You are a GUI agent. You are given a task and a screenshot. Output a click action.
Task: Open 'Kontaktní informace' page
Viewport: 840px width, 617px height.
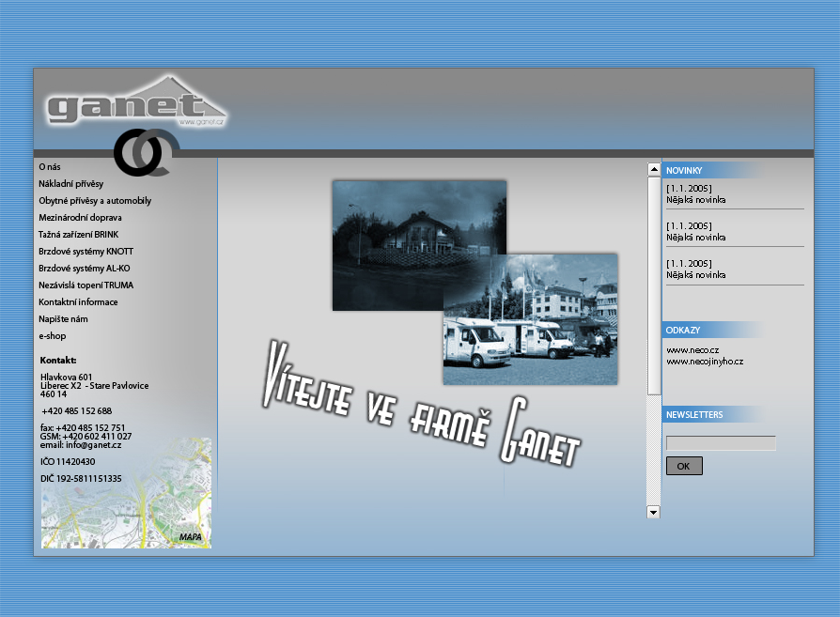[x=78, y=301]
